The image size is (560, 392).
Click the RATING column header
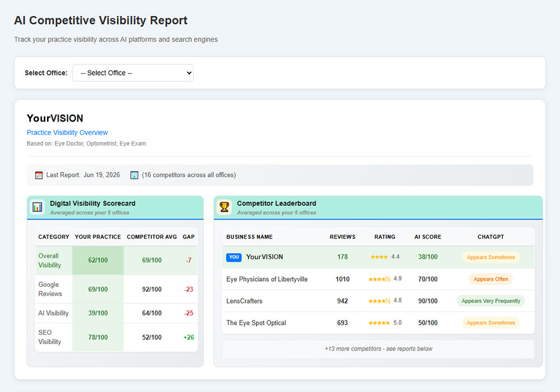(x=385, y=237)
